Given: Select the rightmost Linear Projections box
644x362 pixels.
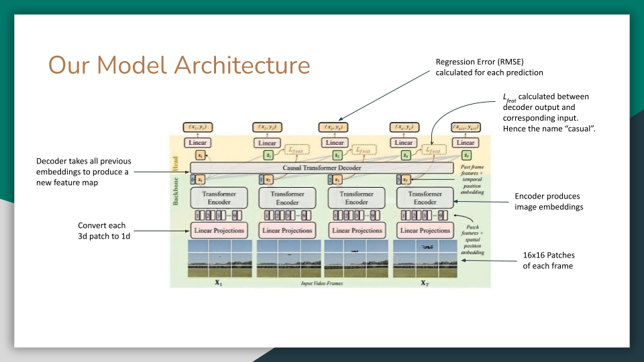Looking at the screenshot, I should [425, 231].
